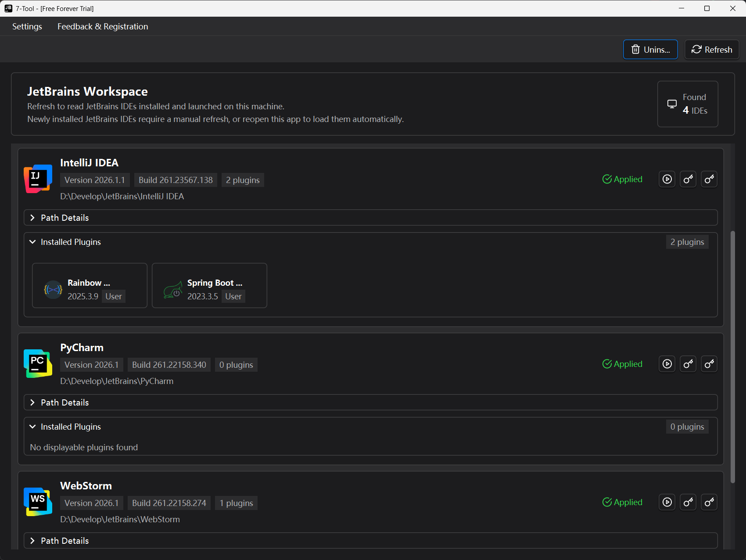Expand Path Details under IntelliJ IDEA
Image resolution: width=746 pixels, height=560 pixels.
point(370,218)
